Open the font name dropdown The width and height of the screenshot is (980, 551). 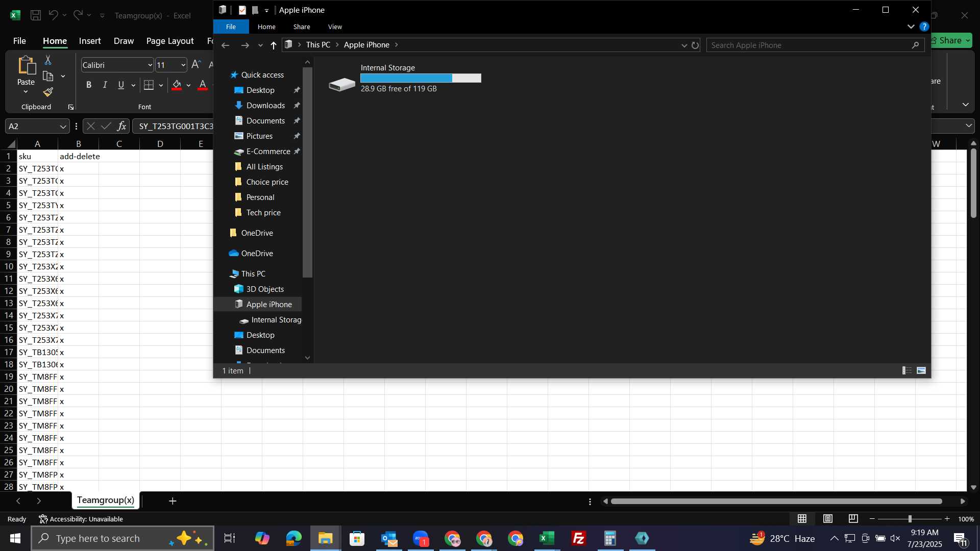[150, 65]
